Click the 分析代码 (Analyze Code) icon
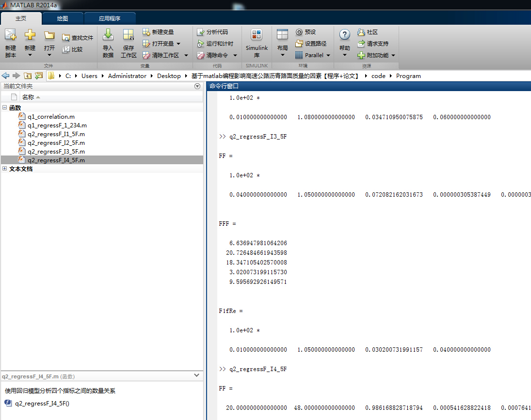Viewport: 531px width, 420px height. pos(200,32)
